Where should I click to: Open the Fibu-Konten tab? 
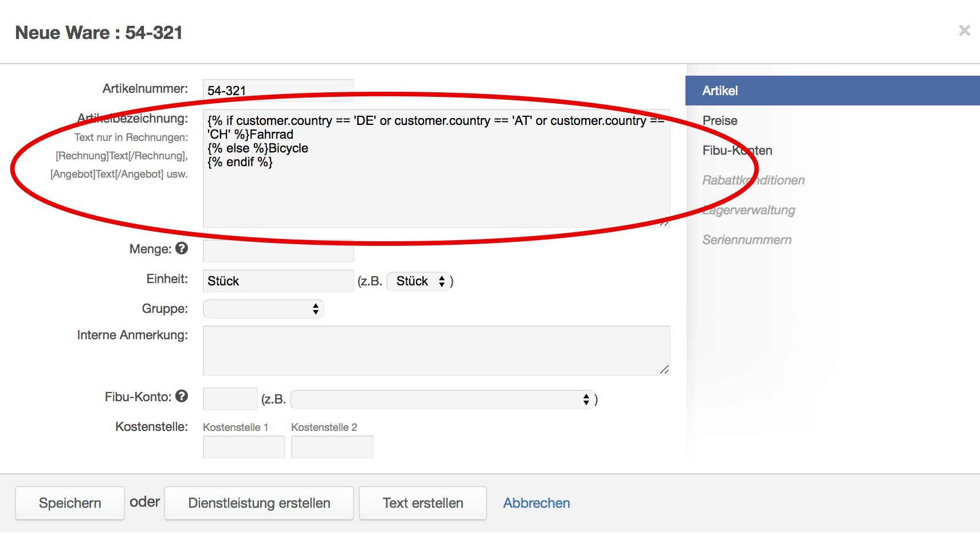tap(737, 151)
